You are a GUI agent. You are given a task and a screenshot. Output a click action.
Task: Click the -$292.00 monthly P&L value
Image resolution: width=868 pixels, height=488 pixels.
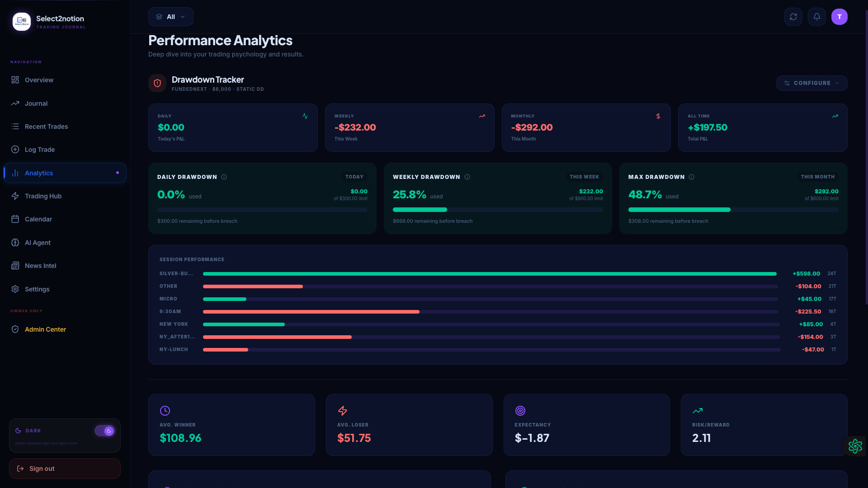(x=532, y=127)
